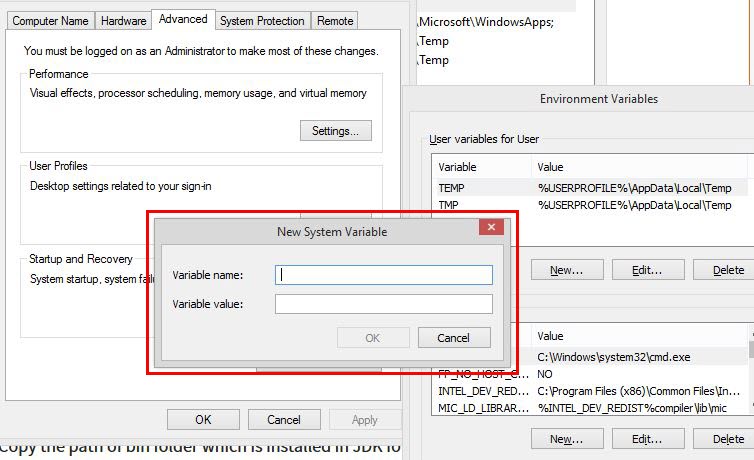
Task: Click Delete under User variables
Action: [x=727, y=270]
